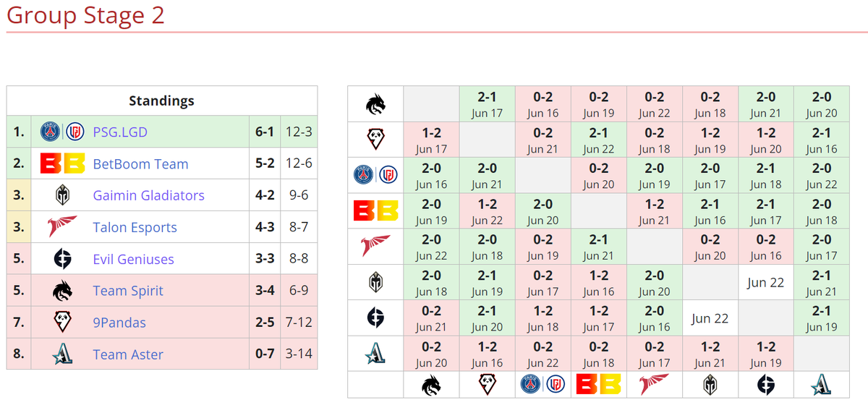The image size is (868, 413).
Task: Click BetBoom logo in crosstable left column
Action: [375, 210]
